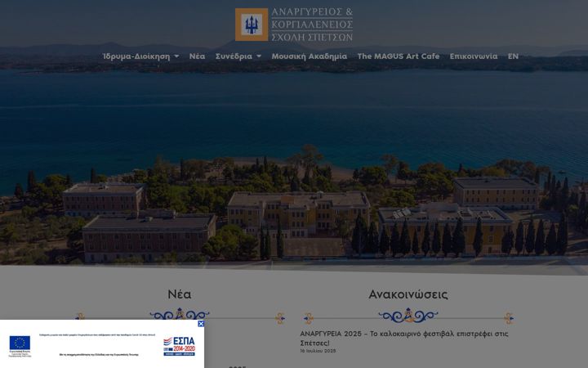Close the ESPA popup banner
Image resolution: width=588 pixels, height=368 pixels.
201,324
